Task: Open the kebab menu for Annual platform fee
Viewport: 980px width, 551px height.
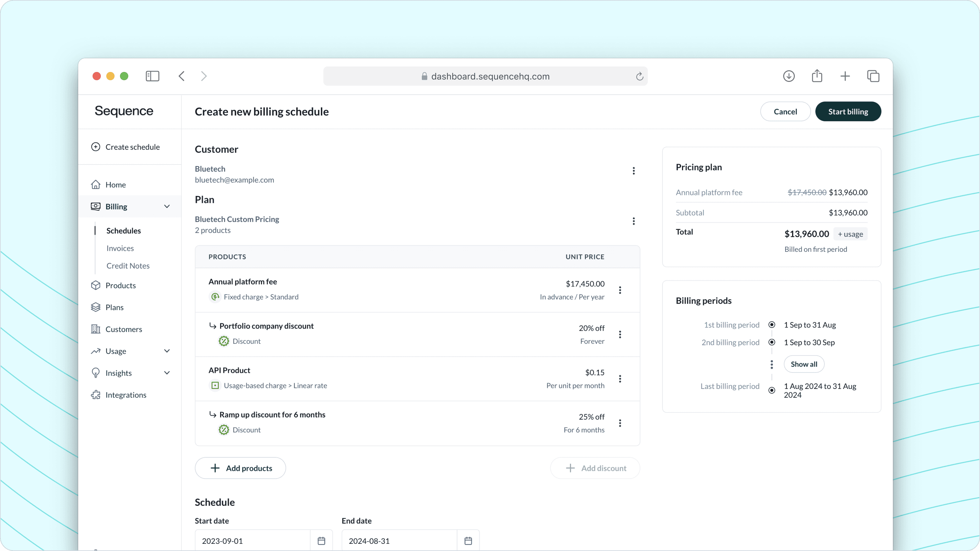Action: (x=620, y=290)
